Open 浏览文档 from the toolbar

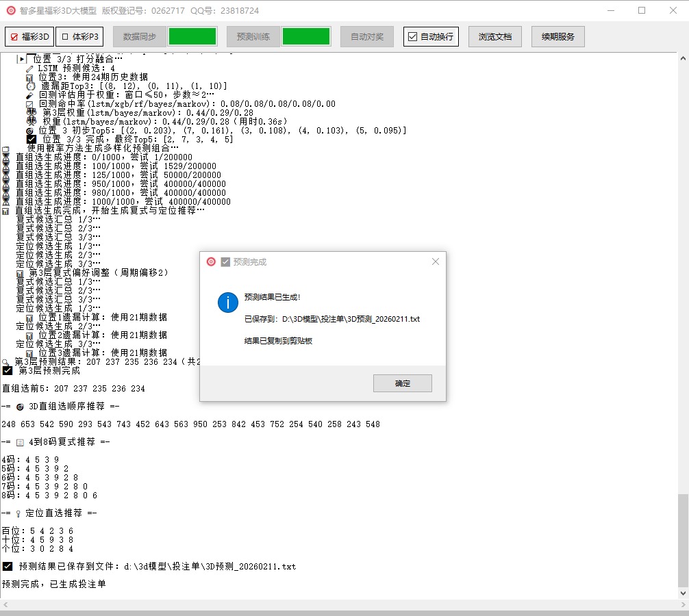(x=494, y=37)
